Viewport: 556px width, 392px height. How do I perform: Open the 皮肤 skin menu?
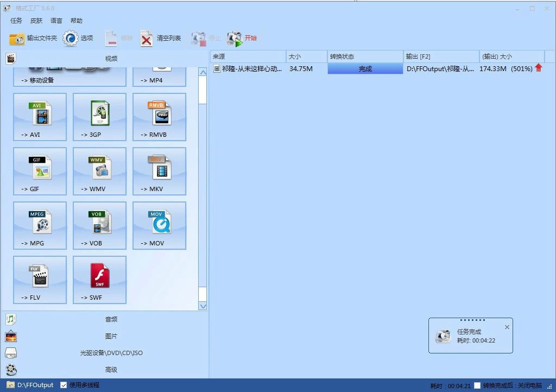coord(36,21)
